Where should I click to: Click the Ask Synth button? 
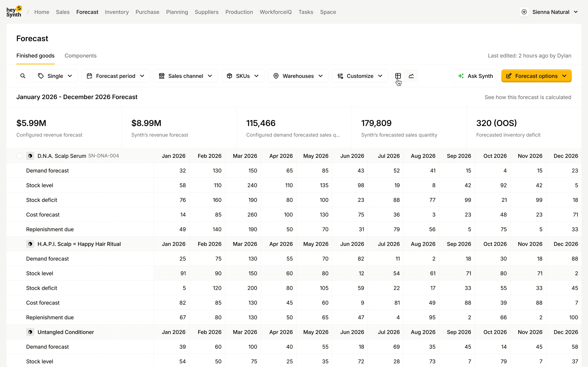click(x=475, y=76)
